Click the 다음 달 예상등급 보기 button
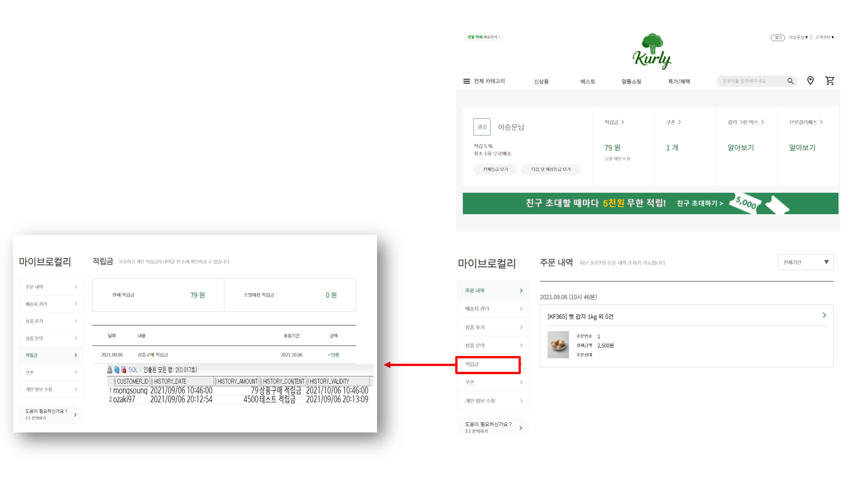The width and height of the screenshot is (868, 488). (x=551, y=169)
